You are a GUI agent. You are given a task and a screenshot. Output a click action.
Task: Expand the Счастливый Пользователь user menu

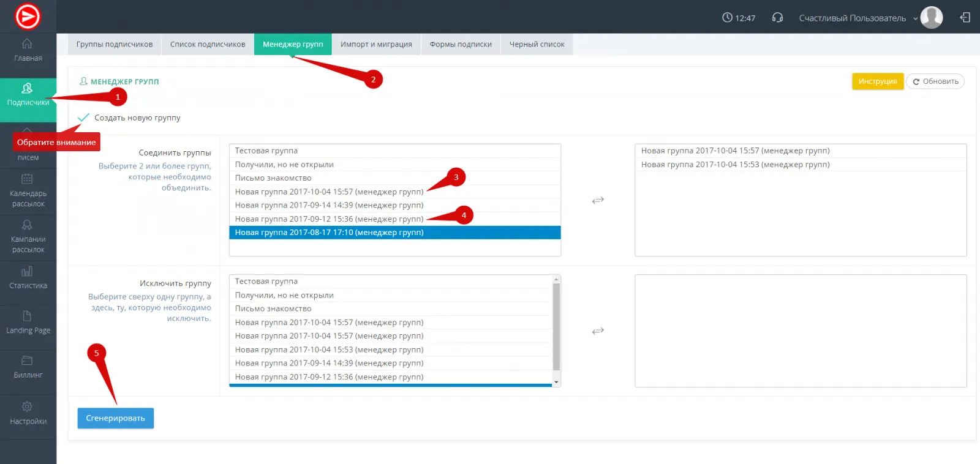pyautogui.click(x=857, y=18)
